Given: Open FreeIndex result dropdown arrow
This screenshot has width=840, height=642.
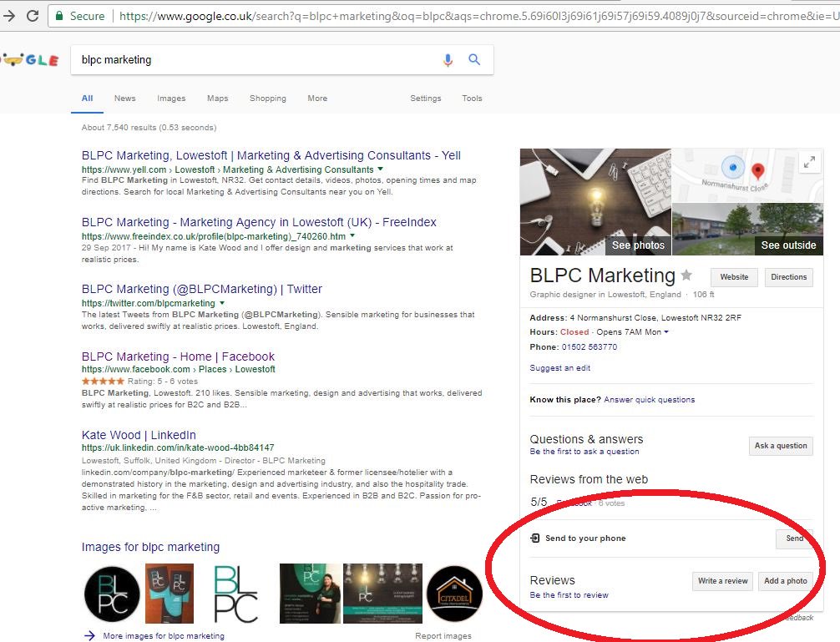Looking at the screenshot, I should (x=352, y=235).
